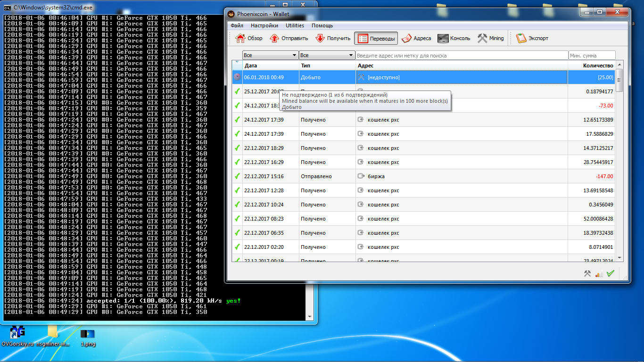Open the Обзор overview page in the wallet
The width and height of the screenshot is (644, 362).
[249, 38]
